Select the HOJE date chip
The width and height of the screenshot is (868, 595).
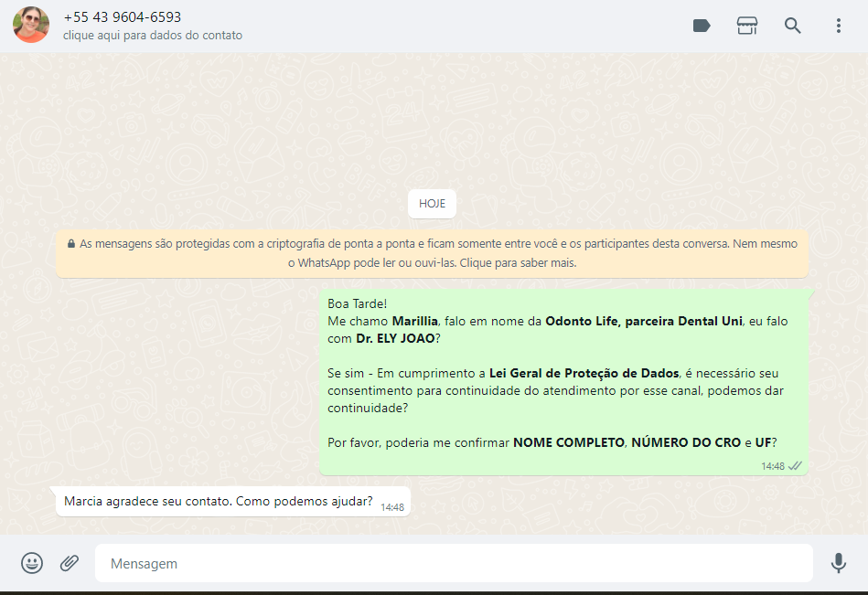click(x=432, y=204)
